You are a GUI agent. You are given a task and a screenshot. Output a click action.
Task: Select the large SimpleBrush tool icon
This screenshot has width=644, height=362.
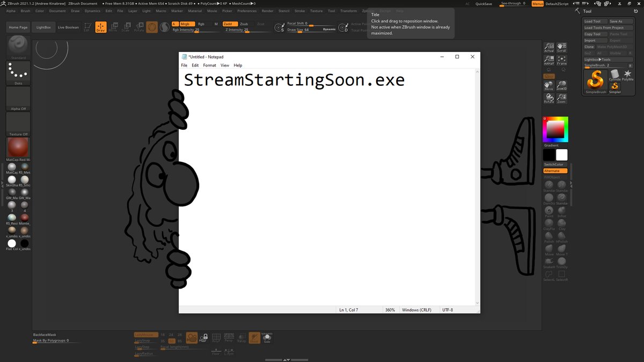pos(596,81)
